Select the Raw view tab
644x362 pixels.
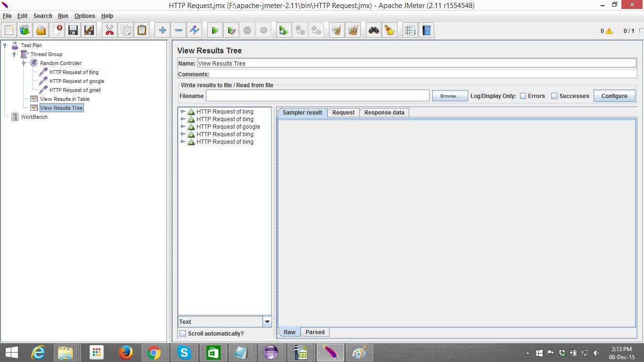(x=289, y=332)
